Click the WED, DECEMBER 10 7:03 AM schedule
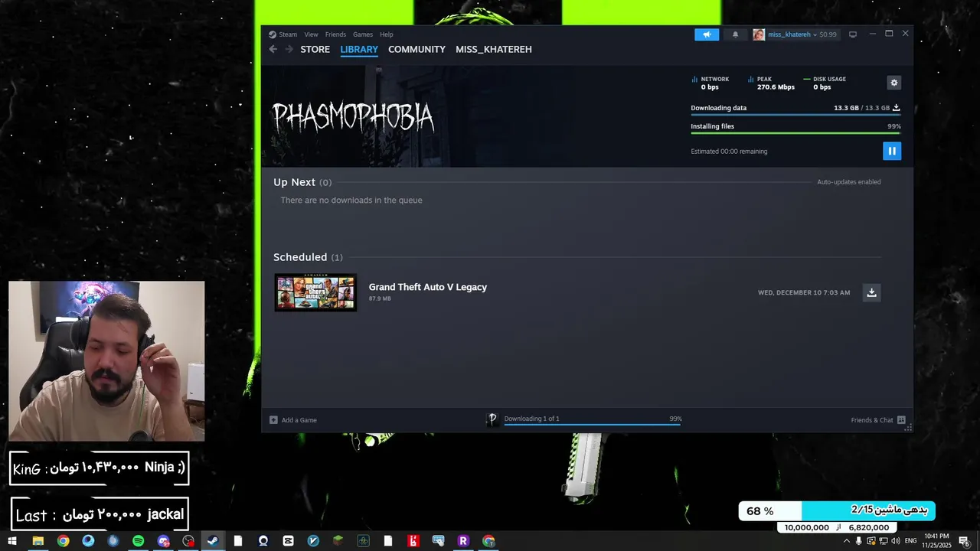The image size is (980, 551). (804, 292)
